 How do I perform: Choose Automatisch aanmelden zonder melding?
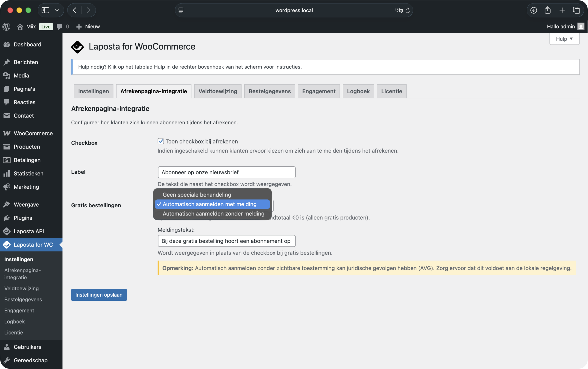(x=213, y=214)
